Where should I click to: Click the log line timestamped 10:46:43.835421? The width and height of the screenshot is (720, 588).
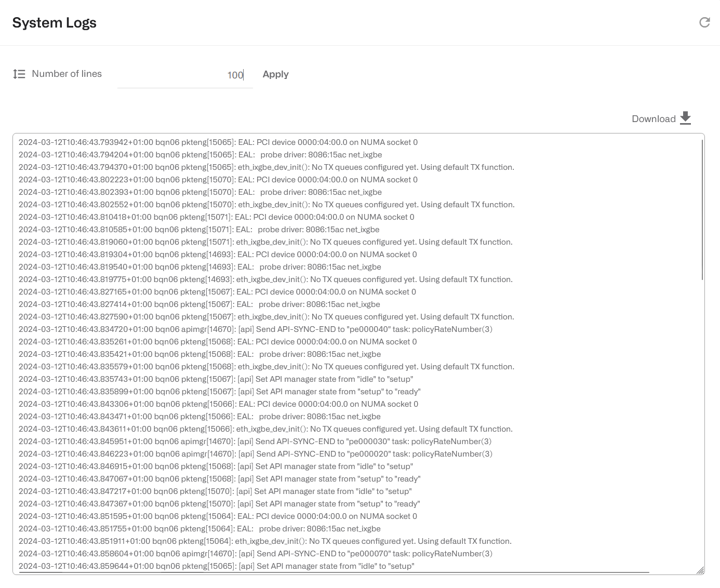200,354
